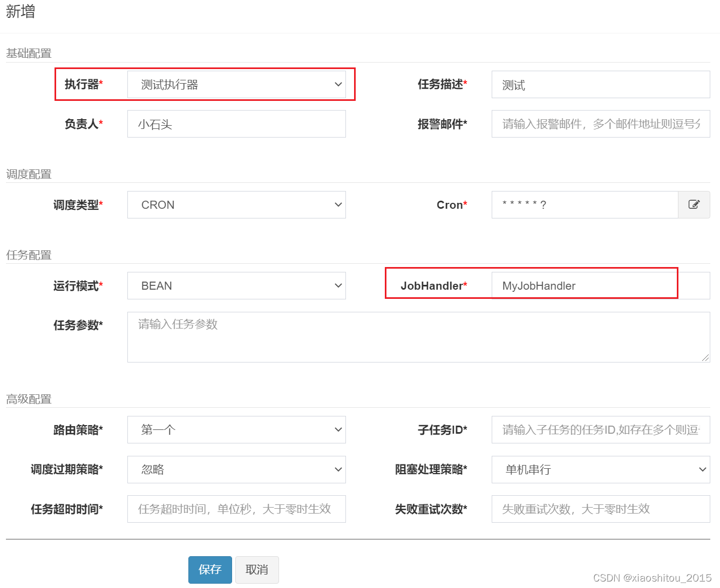The width and height of the screenshot is (720, 588).
Task: Click the 阻塞处理策略 field label
Action: click(x=431, y=469)
